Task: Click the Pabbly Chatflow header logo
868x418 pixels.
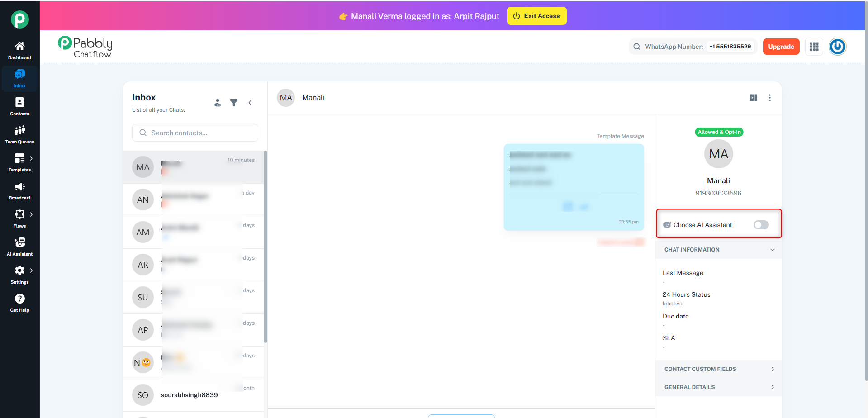Action: 85,47
